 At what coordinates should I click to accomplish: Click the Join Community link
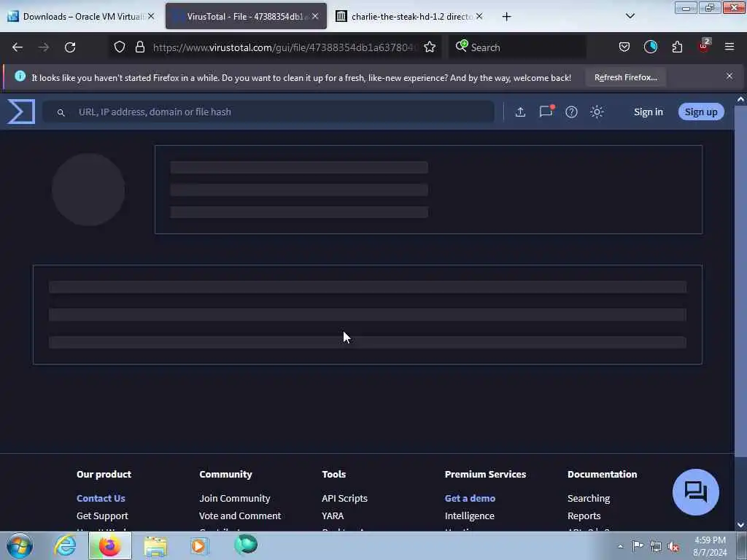tap(234, 498)
